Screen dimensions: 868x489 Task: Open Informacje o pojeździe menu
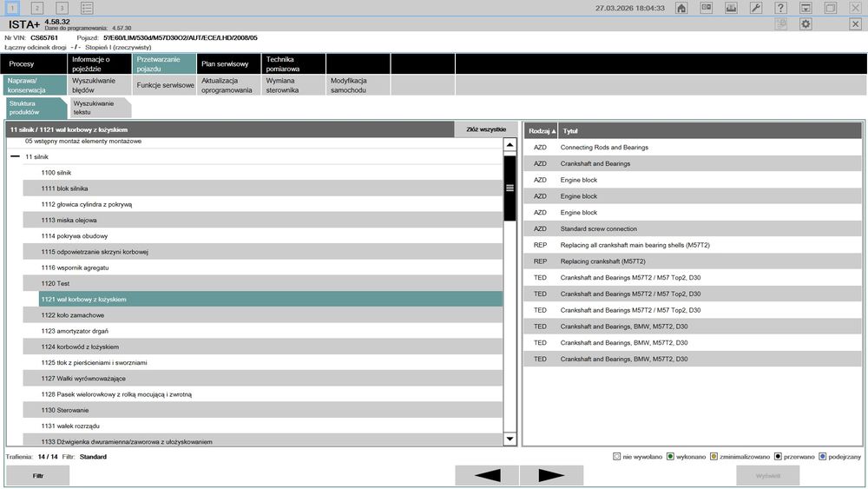(x=99, y=63)
